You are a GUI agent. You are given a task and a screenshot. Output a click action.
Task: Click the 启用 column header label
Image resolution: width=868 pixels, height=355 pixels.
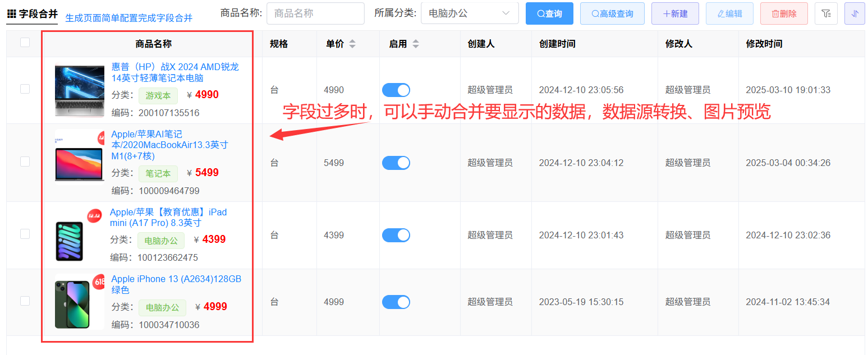pyautogui.click(x=398, y=44)
